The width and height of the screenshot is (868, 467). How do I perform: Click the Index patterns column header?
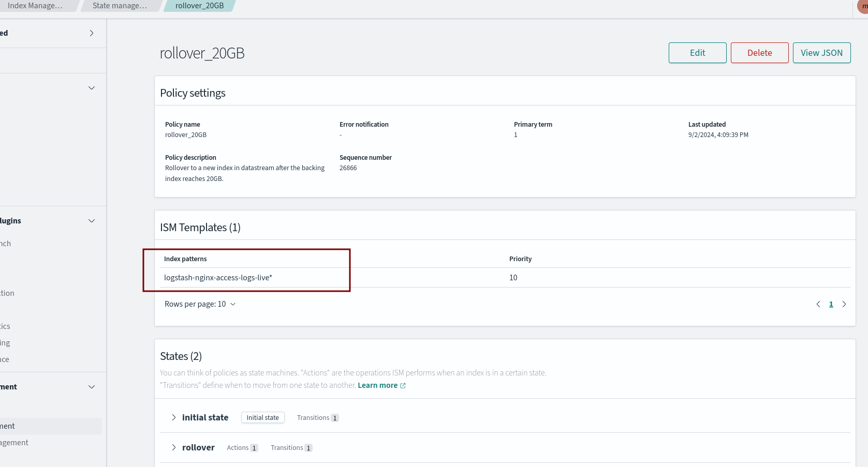pos(185,259)
